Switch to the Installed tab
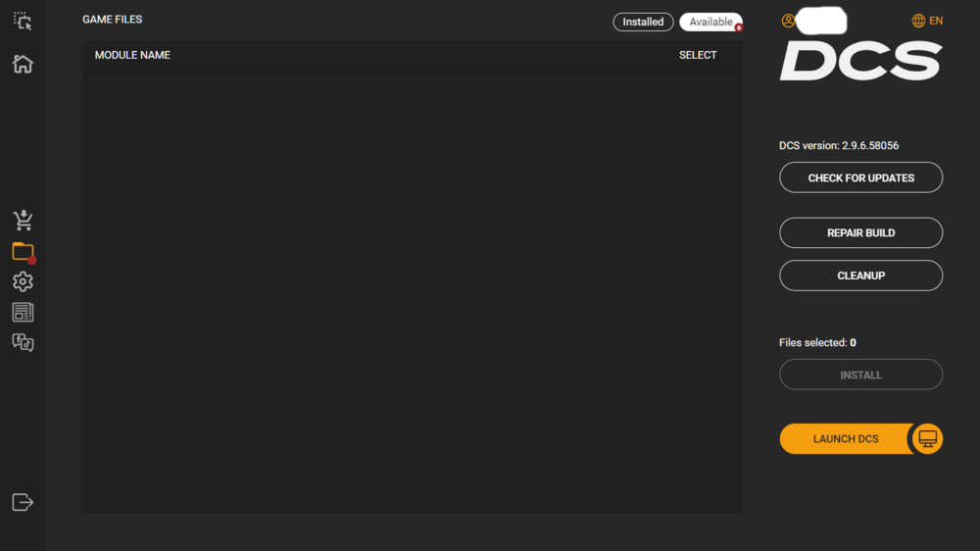 click(643, 22)
